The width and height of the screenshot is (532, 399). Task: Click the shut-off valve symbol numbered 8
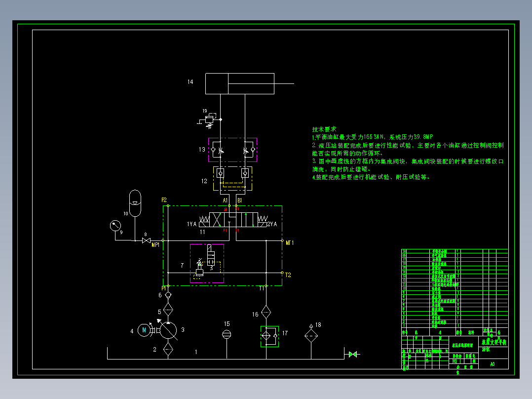[146, 240]
